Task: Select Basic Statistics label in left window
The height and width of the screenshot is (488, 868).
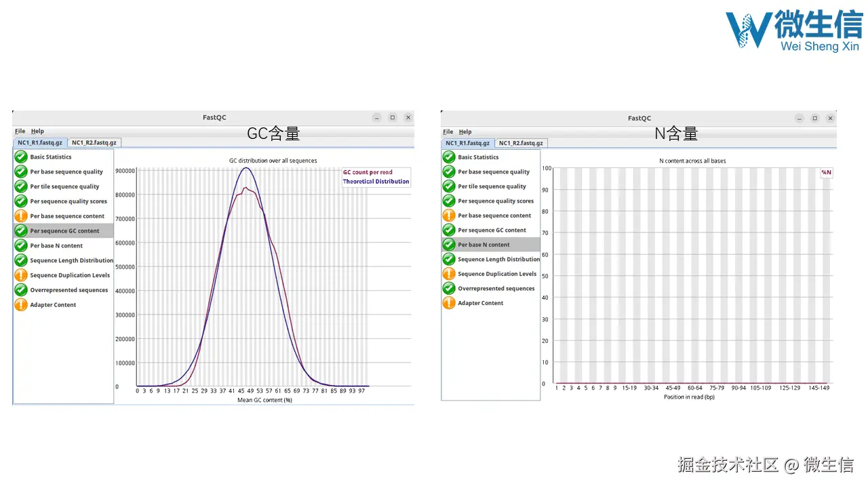Action: coord(51,157)
